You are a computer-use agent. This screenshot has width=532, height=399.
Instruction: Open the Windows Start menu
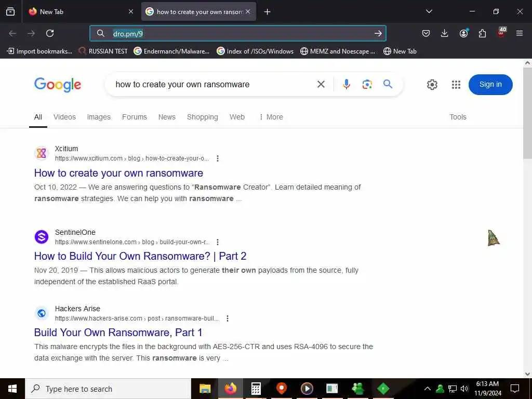[x=12, y=389]
